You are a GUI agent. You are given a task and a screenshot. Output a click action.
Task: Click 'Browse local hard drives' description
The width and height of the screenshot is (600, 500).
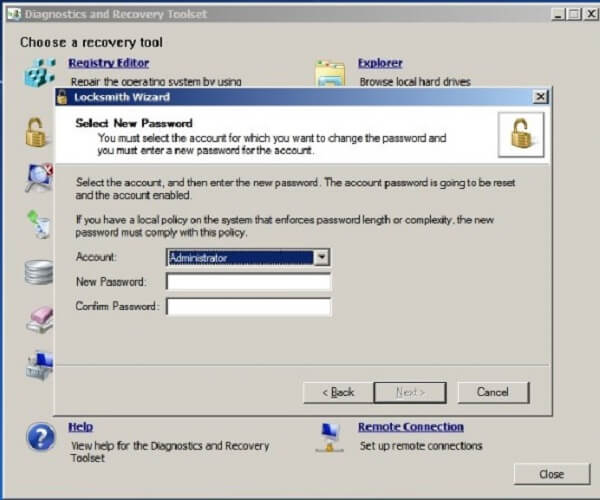click(x=415, y=81)
